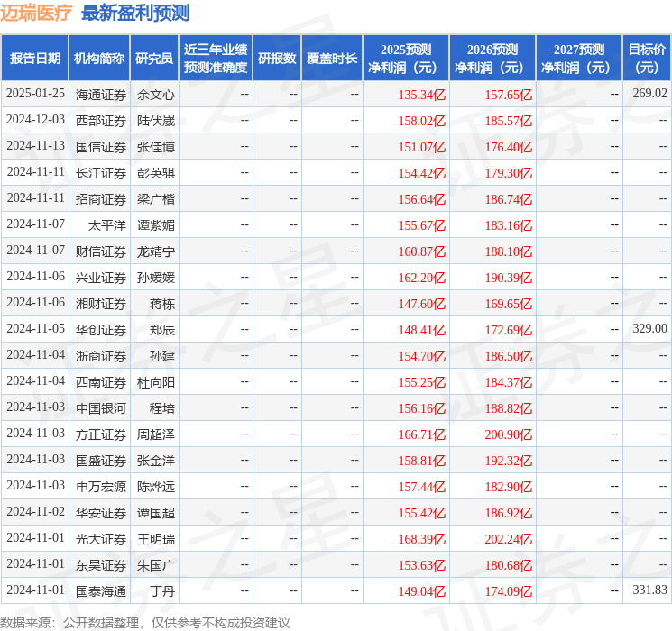Click institution 西南证券
Image resolution: width=672 pixels, height=631 pixels.
(x=101, y=382)
